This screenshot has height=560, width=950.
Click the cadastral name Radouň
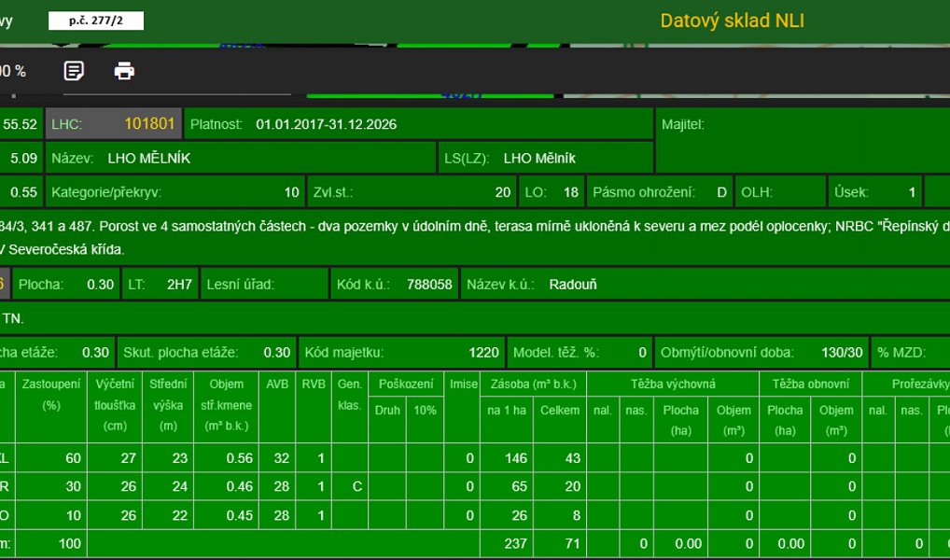click(x=573, y=285)
